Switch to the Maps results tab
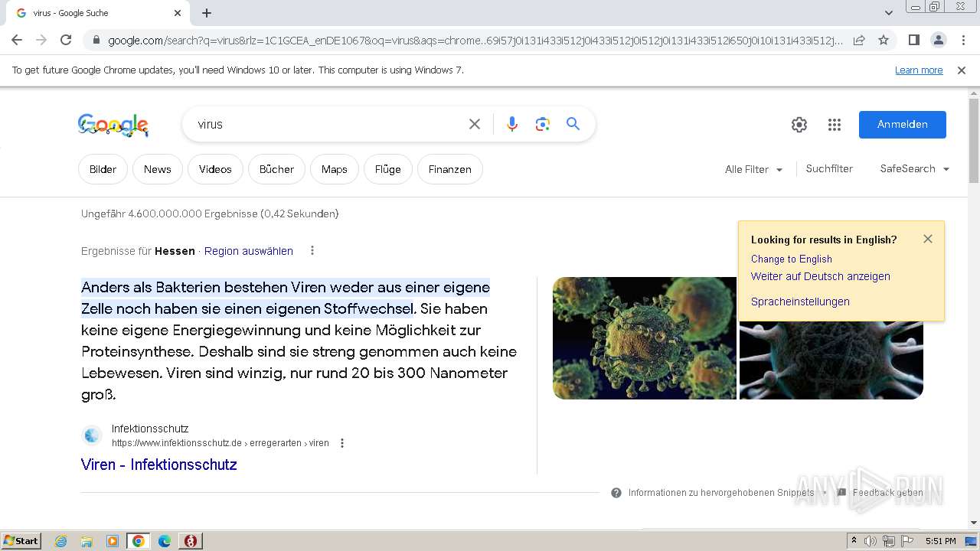The width and height of the screenshot is (980, 551). (334, 169)
